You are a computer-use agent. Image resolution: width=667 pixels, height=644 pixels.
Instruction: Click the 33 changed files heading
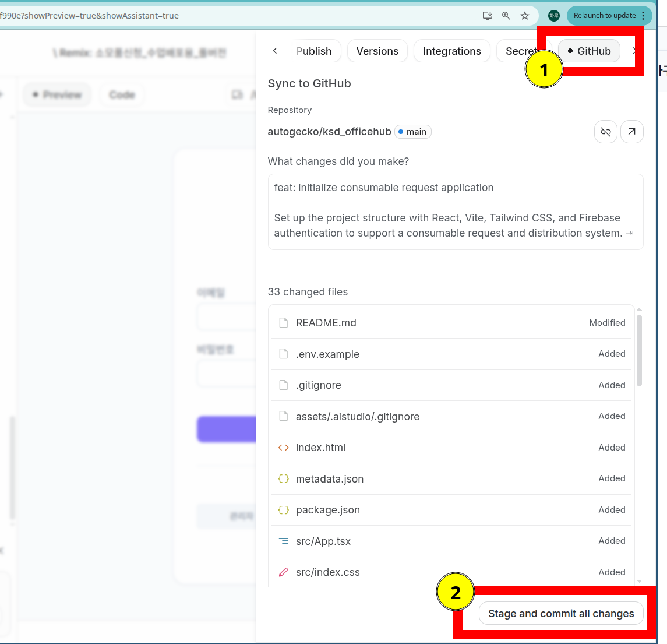coord(308,292)
